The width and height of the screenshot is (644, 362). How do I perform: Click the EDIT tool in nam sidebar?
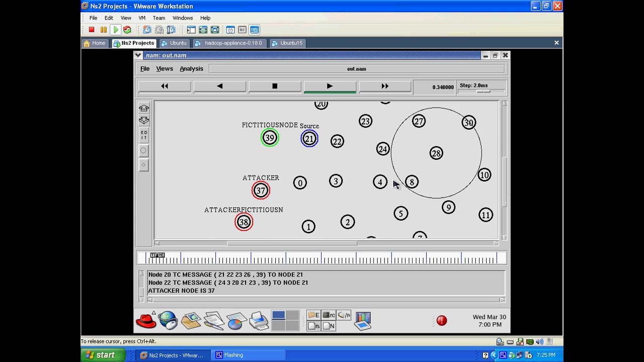(x=144, y=135)
